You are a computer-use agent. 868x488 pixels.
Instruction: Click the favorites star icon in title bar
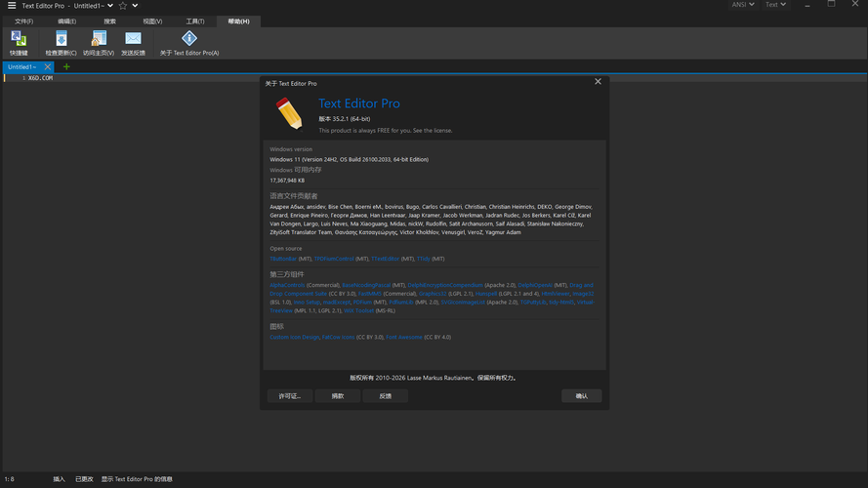pos(122,5)
